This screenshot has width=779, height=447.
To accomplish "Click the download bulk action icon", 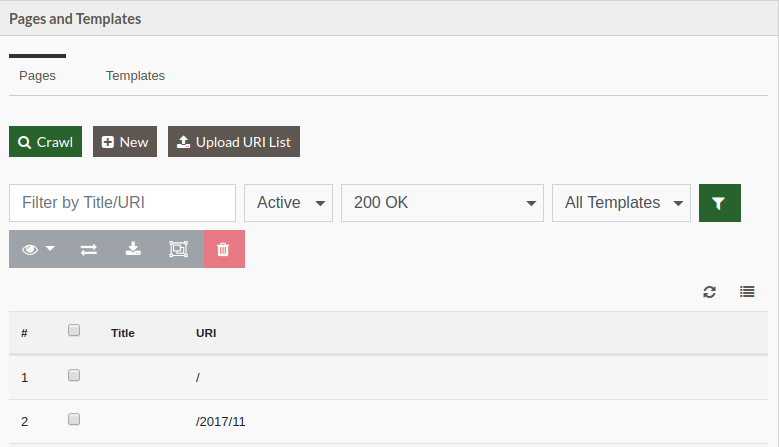I will coord(133,249).
